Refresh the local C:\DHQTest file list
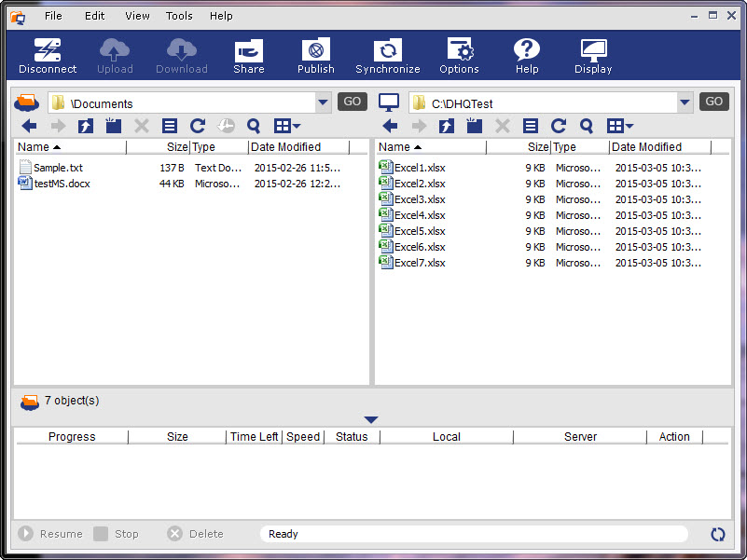 coord(559,127)
